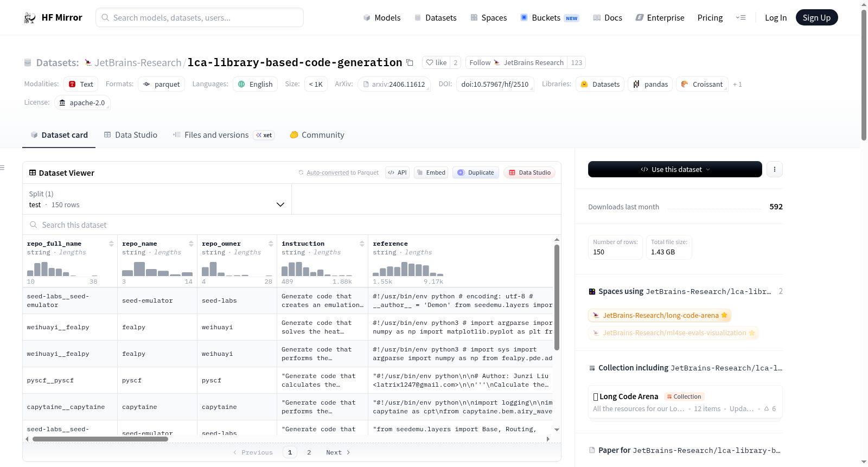Screen dimensions: 868x467
Task: Show the 123 followers count
Action: pos(576,62)
